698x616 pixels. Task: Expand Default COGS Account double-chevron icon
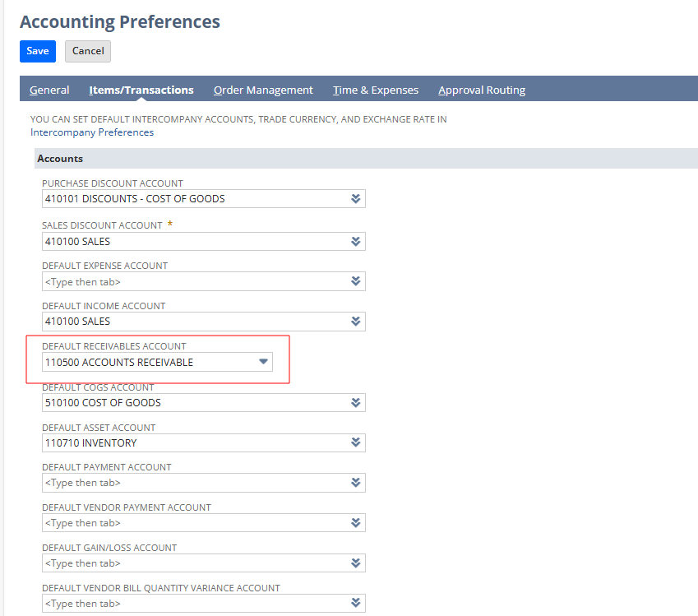click(x=355, y=403)
